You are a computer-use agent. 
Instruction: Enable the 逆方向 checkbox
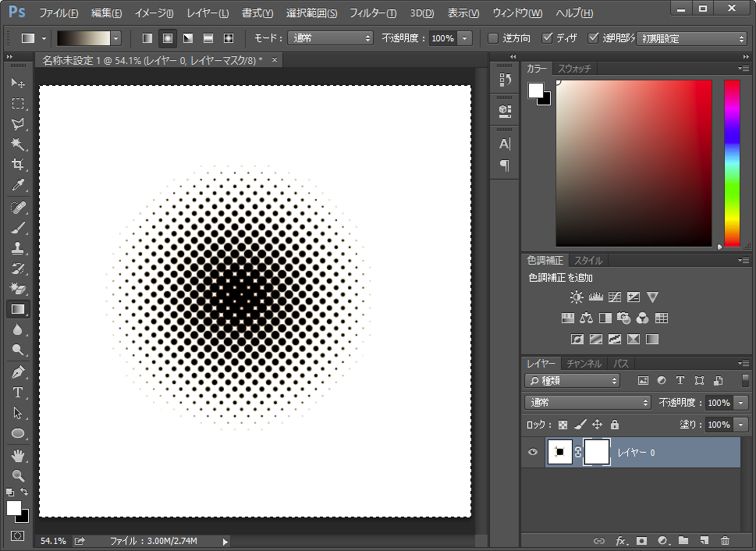pos(493,38)
